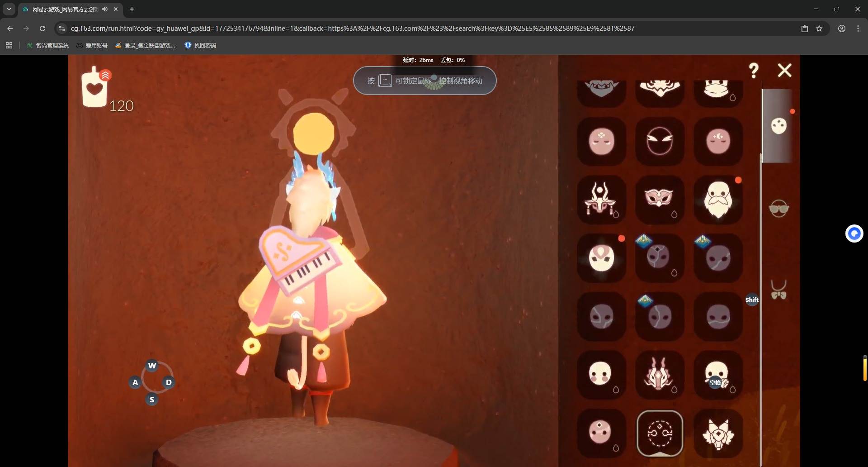Open a new browser tab
The image size is (868, 467).
(132, 9)
